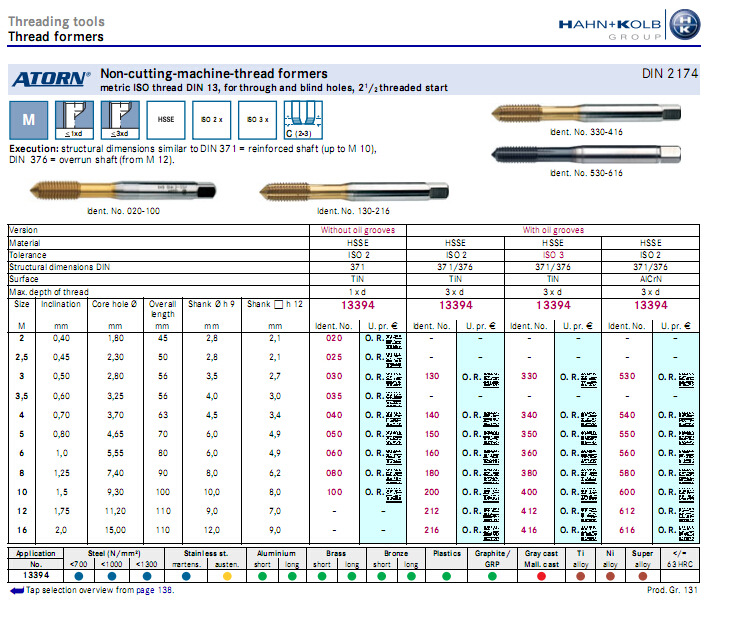This screenshot has width=731, height=636.
Task: Click the ISO 3 x tolerance icon
Action: click(x=257, y=120)
